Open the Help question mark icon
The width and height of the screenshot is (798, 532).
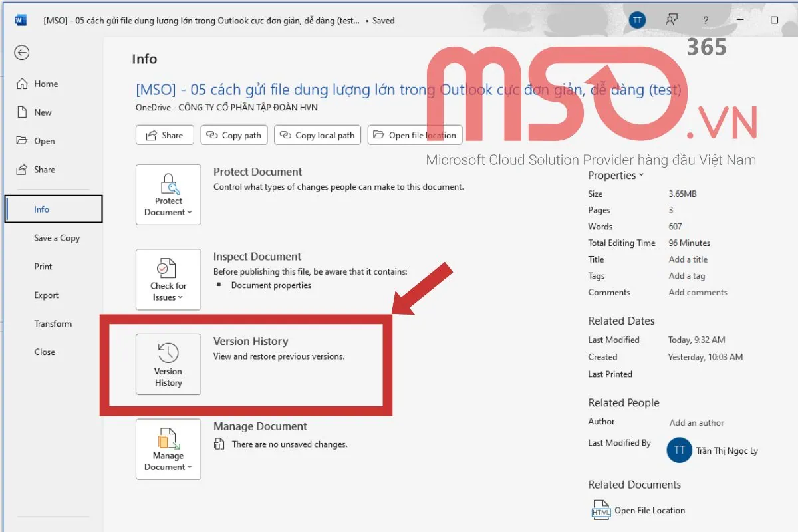705,20
